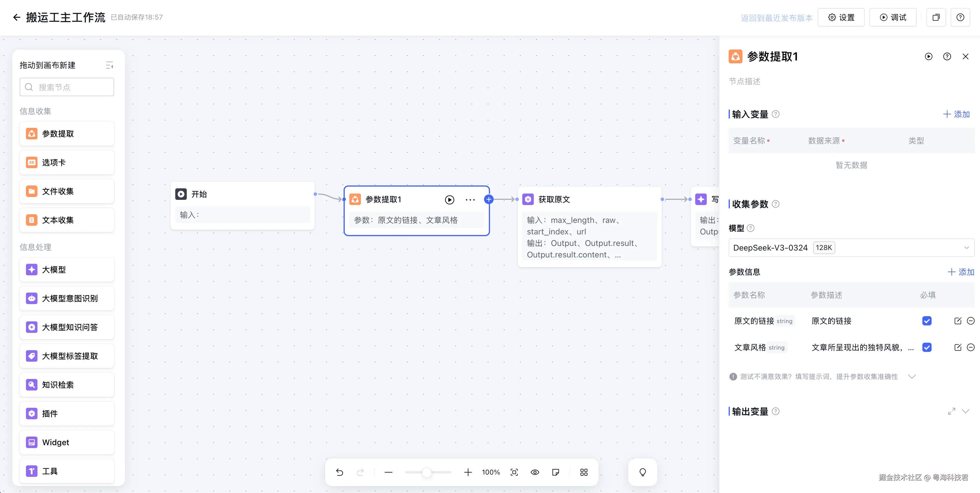Uncheck the required box for 原文的链接
Viewport: 980px width, 493px height.
click(x=927, y=321)
